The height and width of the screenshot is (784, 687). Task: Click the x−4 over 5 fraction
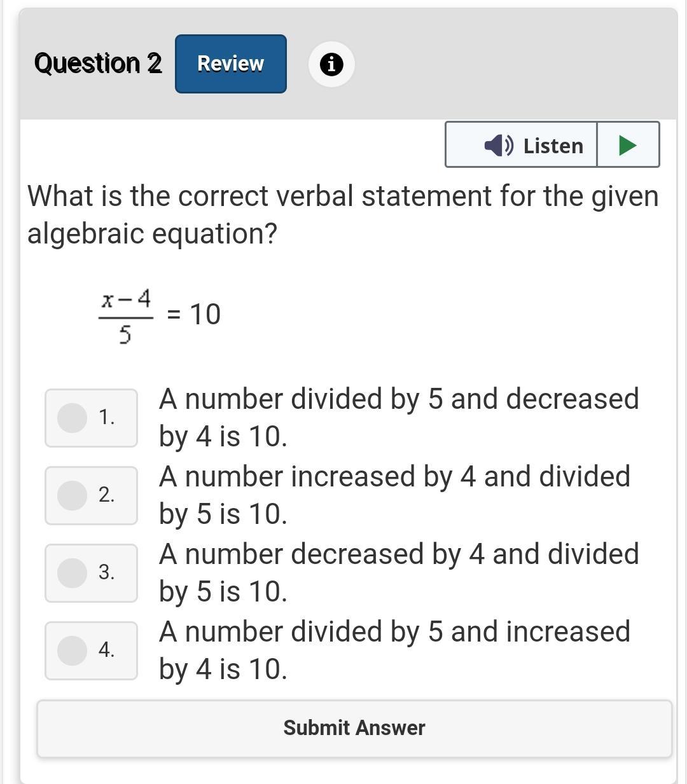[x=126, y=315]
